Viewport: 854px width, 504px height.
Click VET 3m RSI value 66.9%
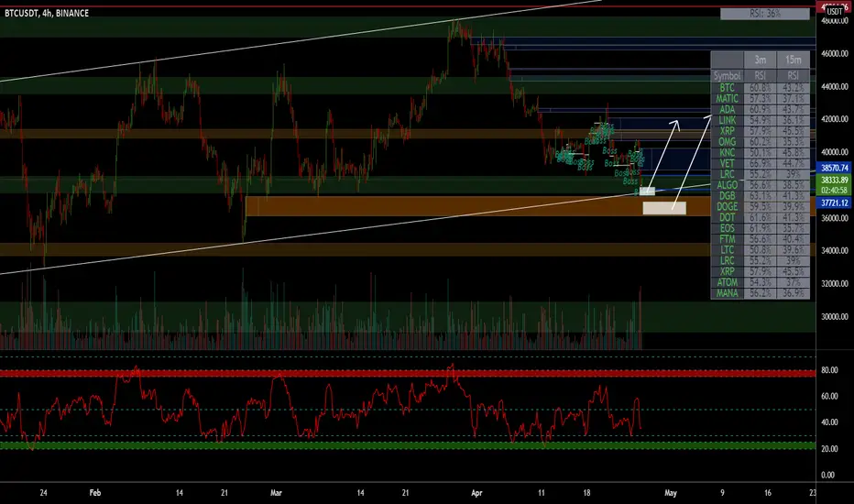click(760, 163)
